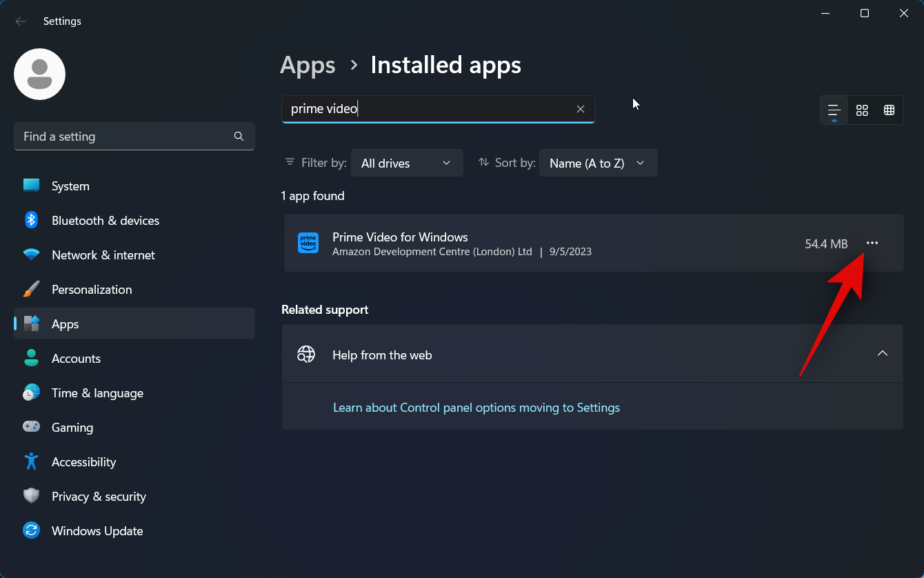The image size is (924, 578).
Task: Switch to grid view layout
Action: [862, 110]
